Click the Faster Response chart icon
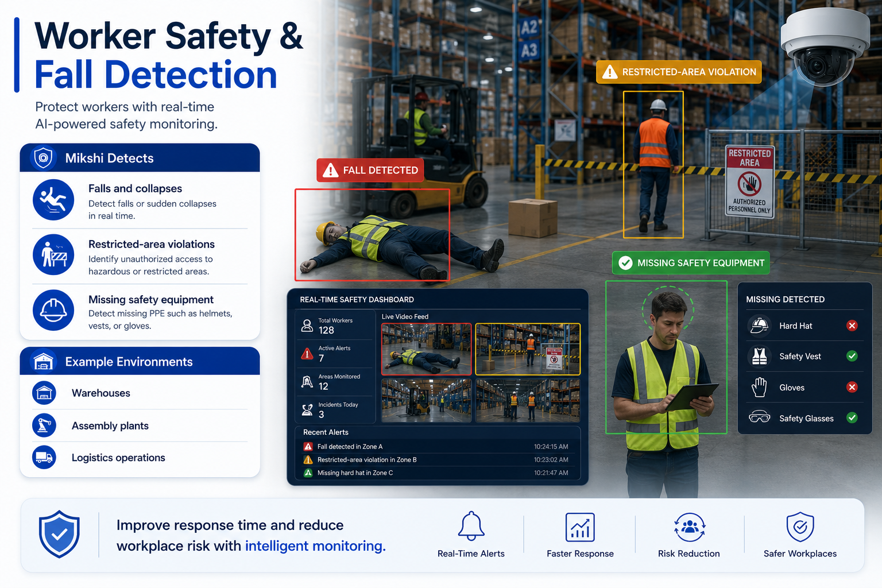 click(580, 527)
